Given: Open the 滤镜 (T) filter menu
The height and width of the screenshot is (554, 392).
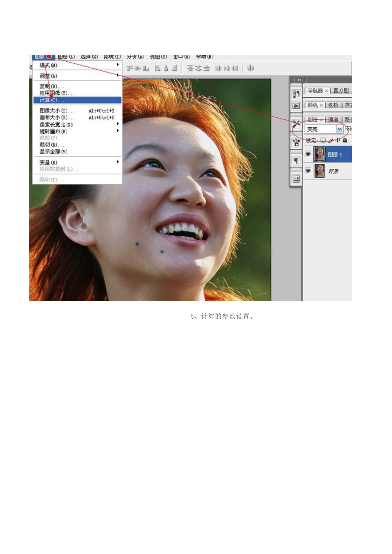Looking at the screenshot, I should 112,57.
